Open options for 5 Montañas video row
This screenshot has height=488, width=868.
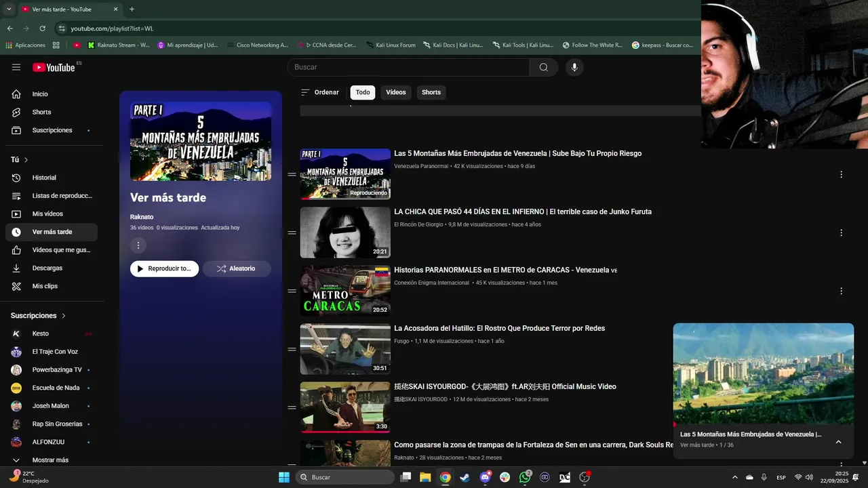pyautogui.click(x=841, y=174)
